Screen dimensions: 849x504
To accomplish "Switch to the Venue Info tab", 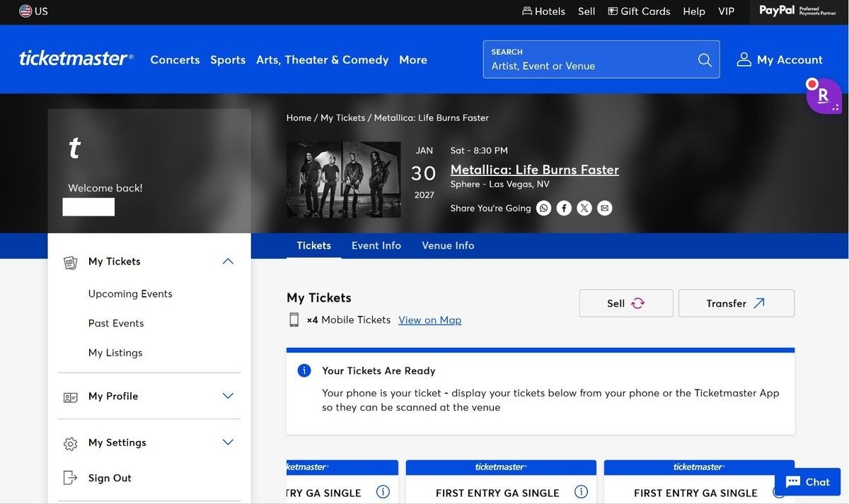I will coord(448,245).
